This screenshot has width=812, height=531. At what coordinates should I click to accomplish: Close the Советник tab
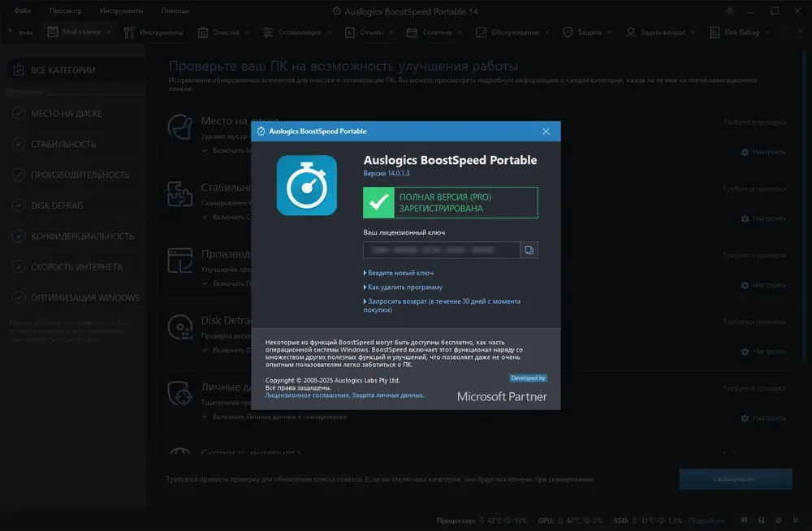(x=460, y=32)
